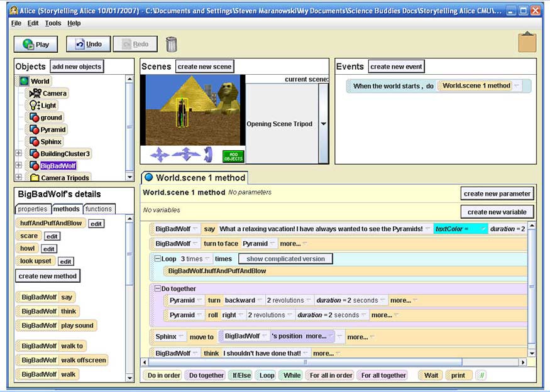The width and height of the screenshot is (550, 392).
Task: Click create new variable button
Action: [x=497, y=212]
